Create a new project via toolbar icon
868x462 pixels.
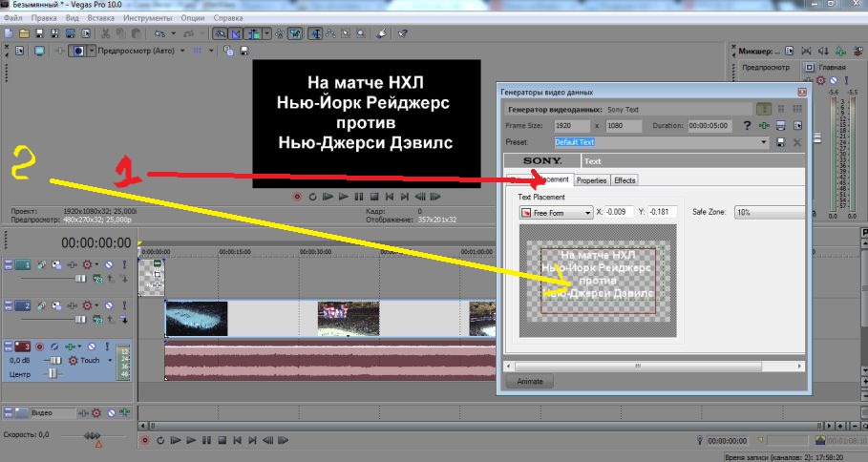click(x=9, y=33)
